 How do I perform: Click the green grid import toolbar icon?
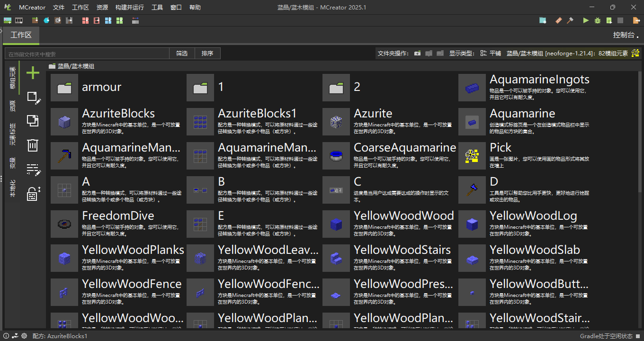(119, 20)
